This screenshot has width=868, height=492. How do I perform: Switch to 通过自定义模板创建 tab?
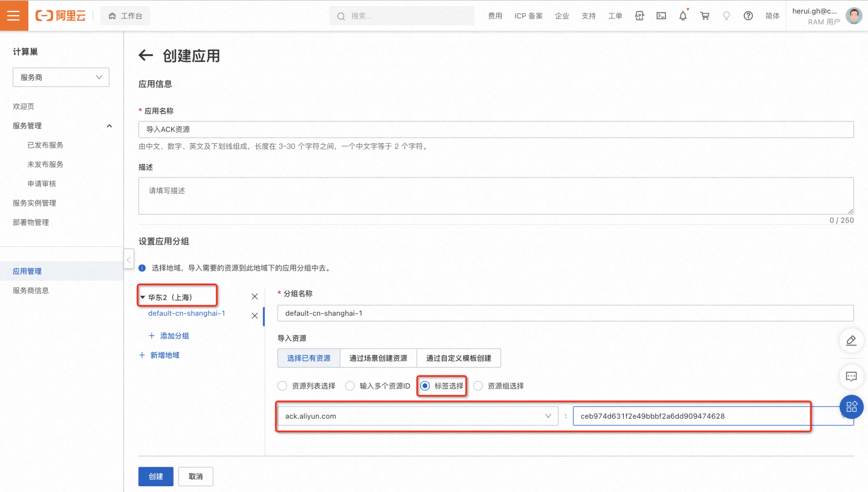click(x=459, y=358)
